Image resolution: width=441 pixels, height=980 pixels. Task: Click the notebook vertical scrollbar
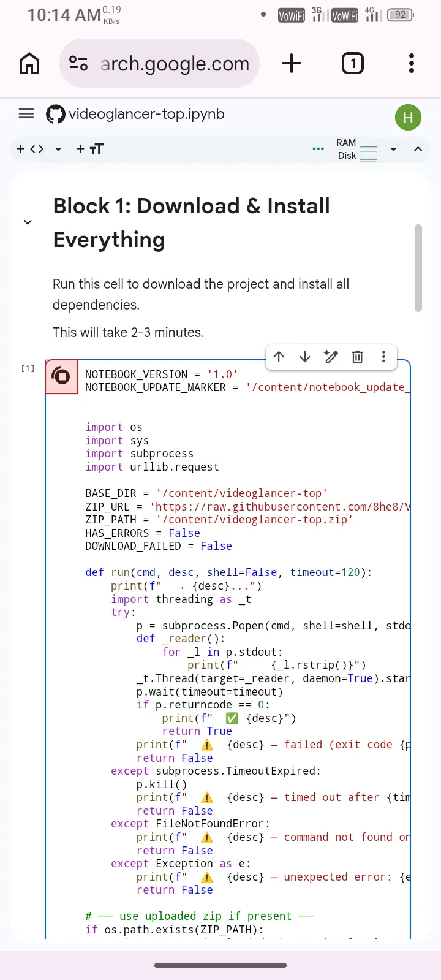(418, 268)
